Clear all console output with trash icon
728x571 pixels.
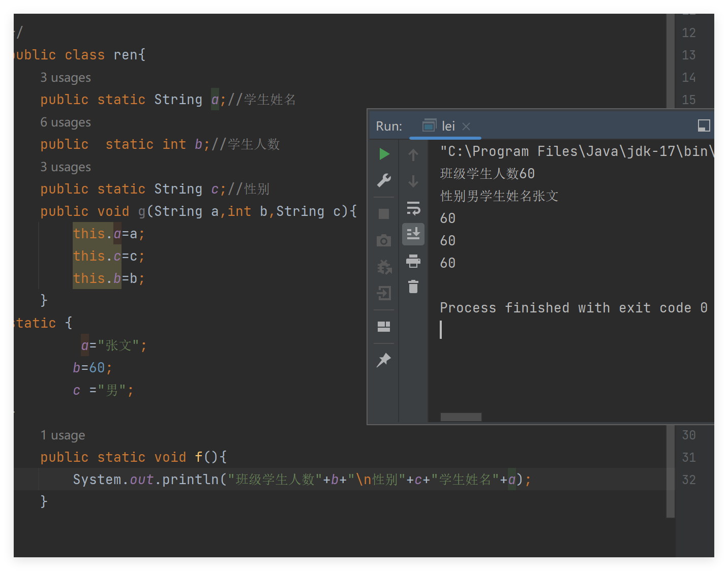(413, 287)
